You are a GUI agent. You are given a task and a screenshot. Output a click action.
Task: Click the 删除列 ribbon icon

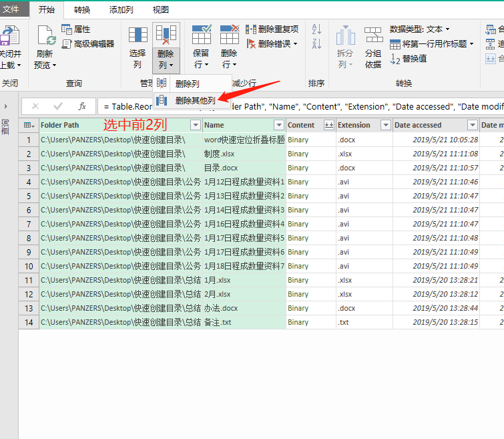[x=166, y=35]
